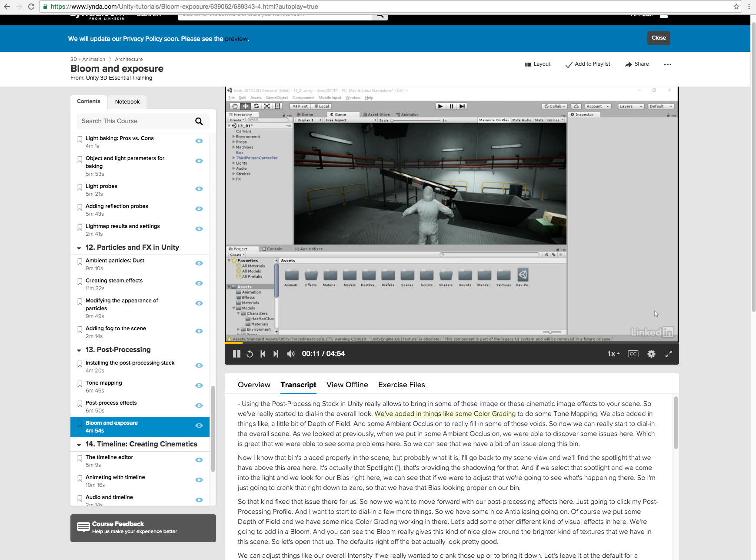This screenshot has height=560, width=756.
Task: Pause the video with the pause button
Action: (236, 354)
